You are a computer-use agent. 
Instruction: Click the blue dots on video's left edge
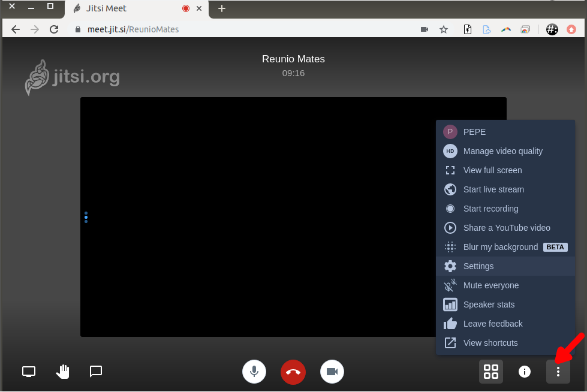(x=86, y=217)
